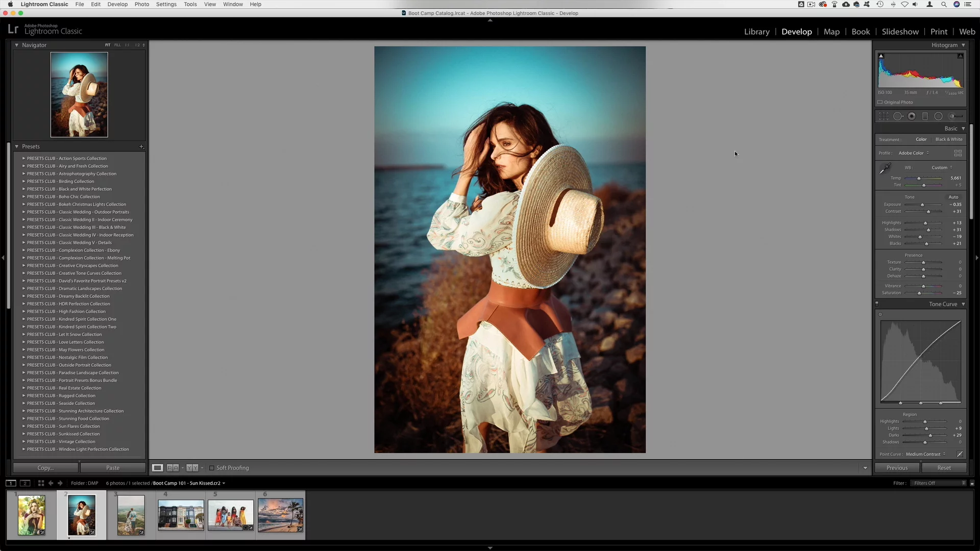
Task: Click the Copy... button
Action: [45, 468]
